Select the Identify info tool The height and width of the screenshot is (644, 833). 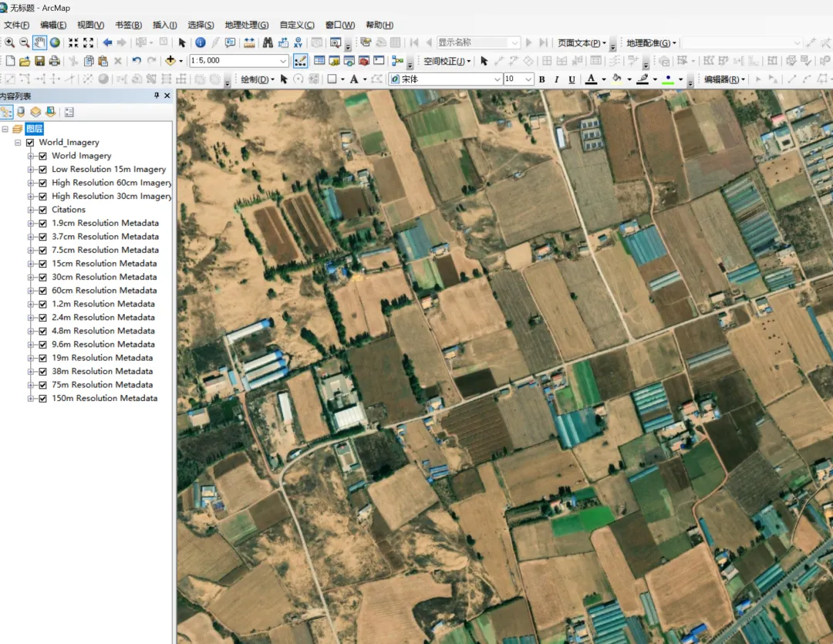tap(200, 42)
